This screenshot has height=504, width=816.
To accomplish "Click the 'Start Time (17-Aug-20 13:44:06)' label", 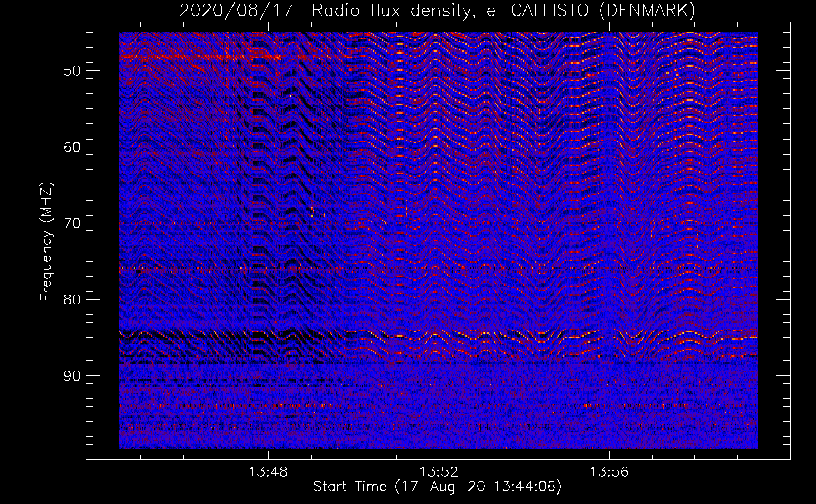I will (x=437, y=487).
